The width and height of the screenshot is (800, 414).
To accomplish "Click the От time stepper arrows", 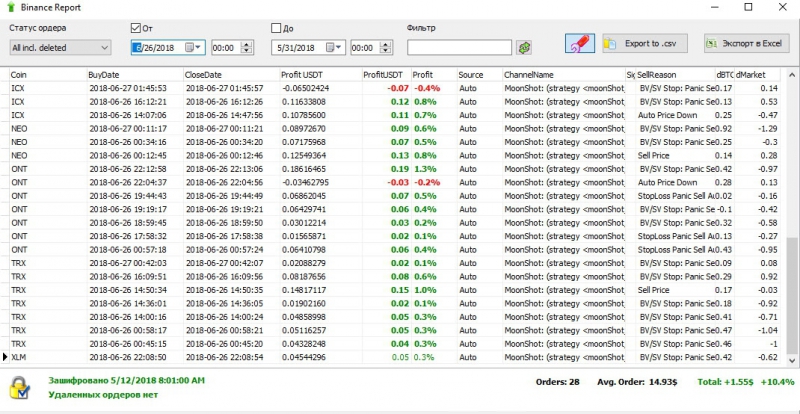I will coord(247,48).
